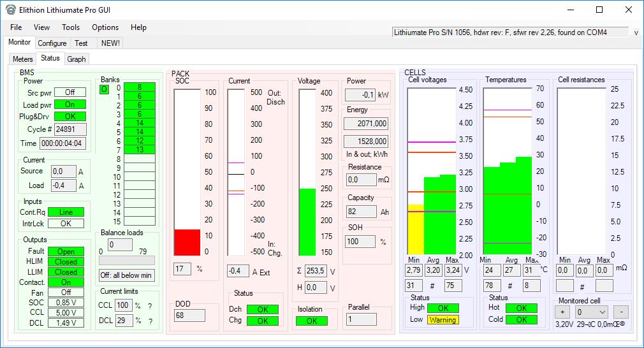This screenshot has width=644, height=348.
Task: Click the yellow Low voltage Warning indicator
Action: (443, 320)
